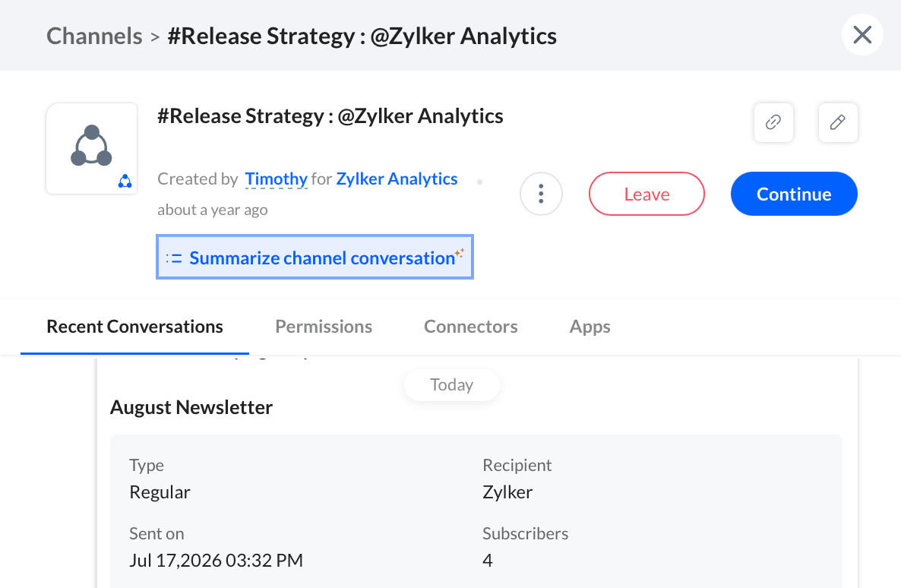Click the sparkle AI icon after Summarize
Screen dimensions: 901x588
tap(459, 252)
